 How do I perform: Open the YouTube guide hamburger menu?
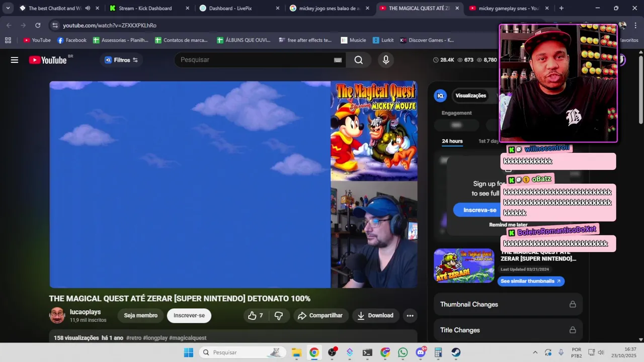coord(15,60)
